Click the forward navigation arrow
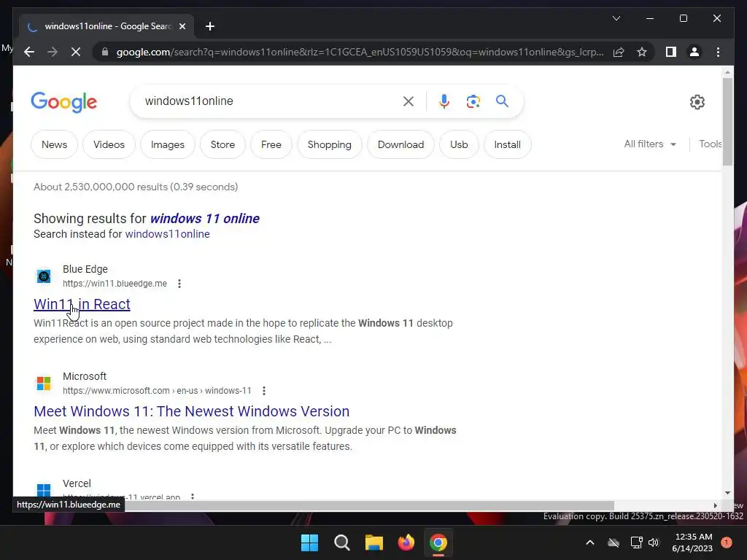The height and width of the screenshot is (560, 747). (53, 52)
